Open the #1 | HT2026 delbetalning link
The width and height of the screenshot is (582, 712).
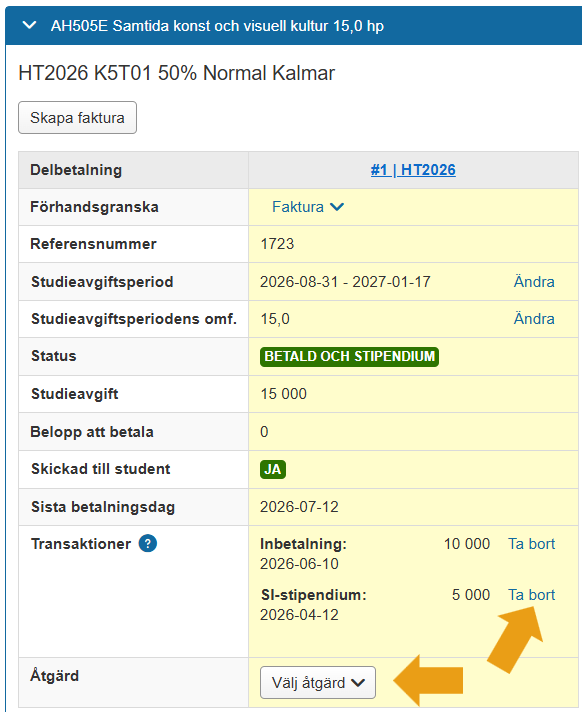tap(413, 170)
